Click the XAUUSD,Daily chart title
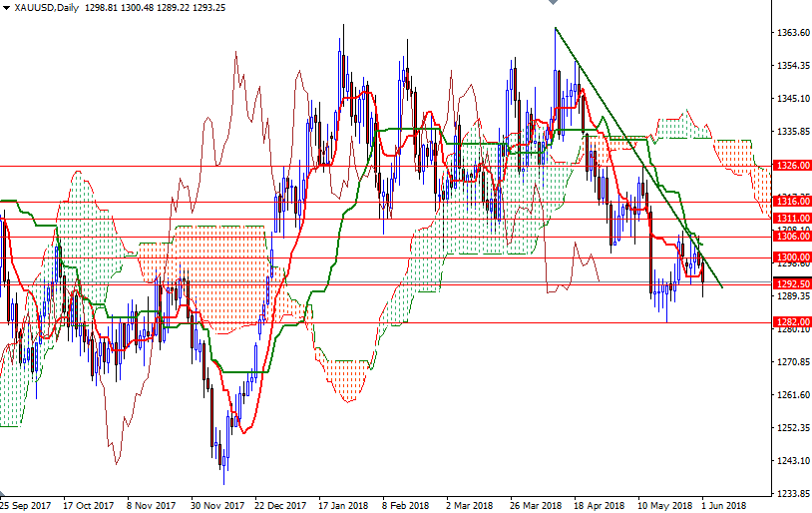812x513 pixels. pos(46,8)
